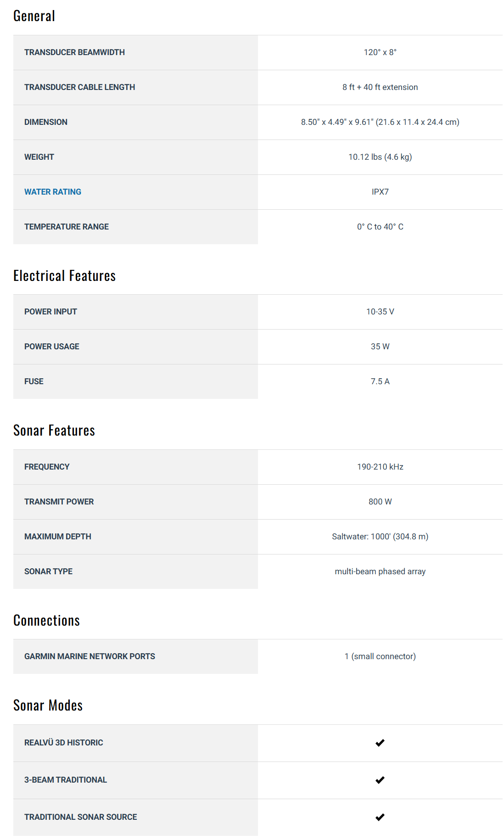
Task: Click the Connections section heading
Action: tap(46, 621)
